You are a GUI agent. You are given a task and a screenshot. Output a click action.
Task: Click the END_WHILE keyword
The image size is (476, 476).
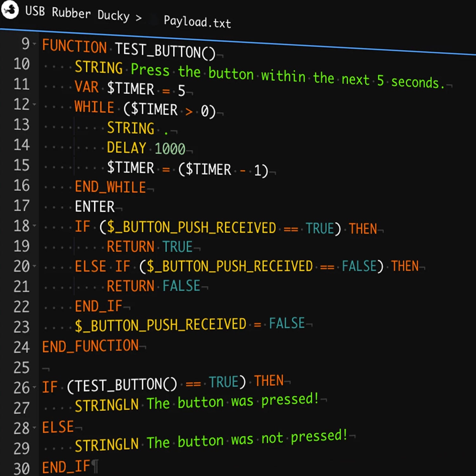[x=110, y=187]
